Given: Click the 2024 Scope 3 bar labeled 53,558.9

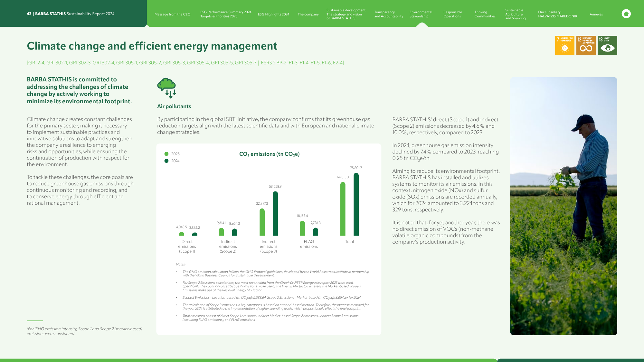Looking at the screenshot, I should tap(275, 214).
